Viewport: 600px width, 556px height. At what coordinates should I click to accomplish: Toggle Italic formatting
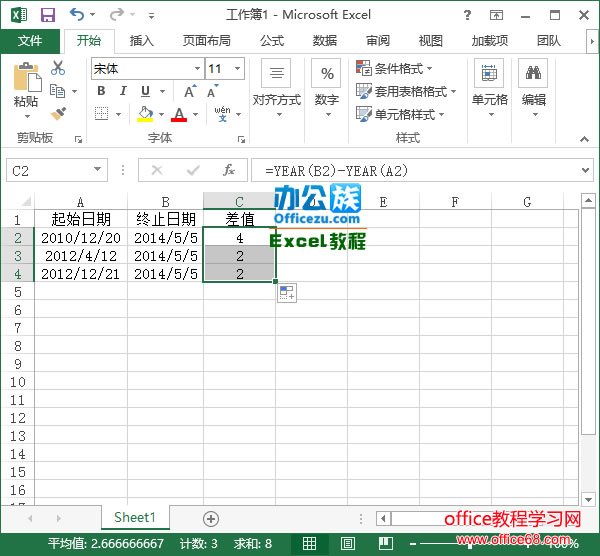click(123, 91)
